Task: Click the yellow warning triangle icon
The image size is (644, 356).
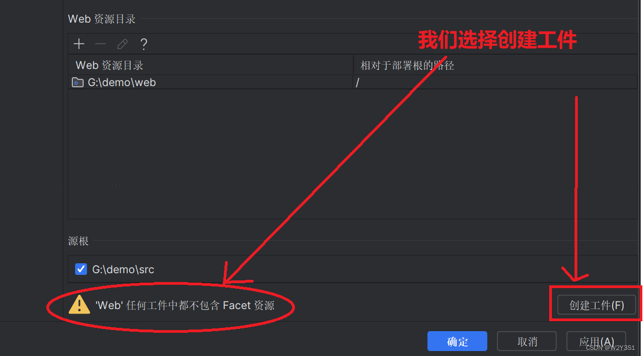Action: pyautogui.click(x=79, y=305)
